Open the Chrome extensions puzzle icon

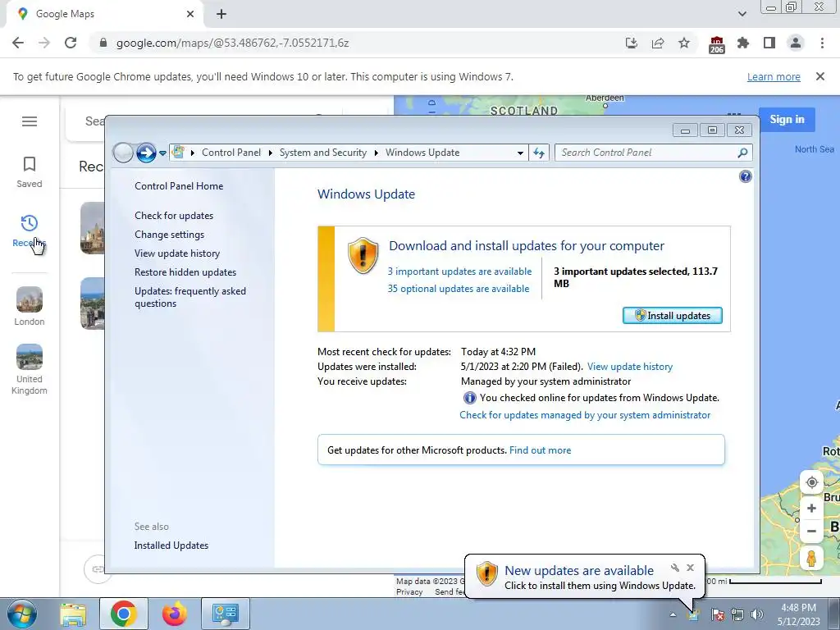point(743,43)
